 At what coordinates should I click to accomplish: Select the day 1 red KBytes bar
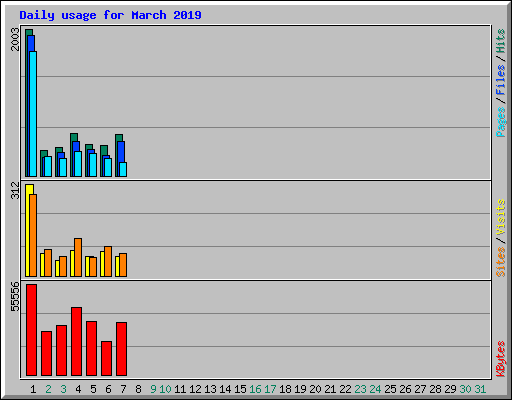(x=31, y=330)
